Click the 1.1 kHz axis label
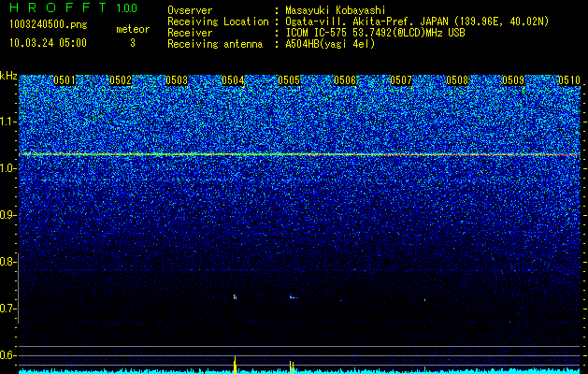The image size is (588, 374). coord(7,122)
